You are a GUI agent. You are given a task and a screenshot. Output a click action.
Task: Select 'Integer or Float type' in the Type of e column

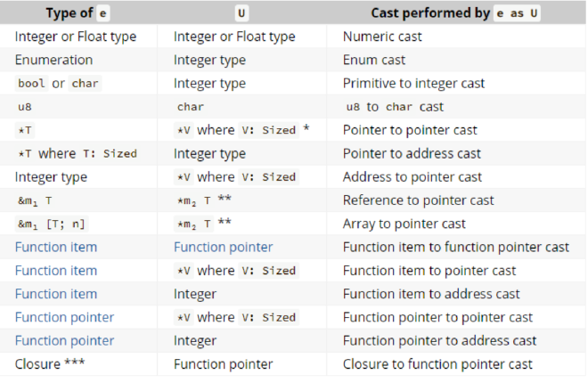pyautogui.click(x=76, y=37)
